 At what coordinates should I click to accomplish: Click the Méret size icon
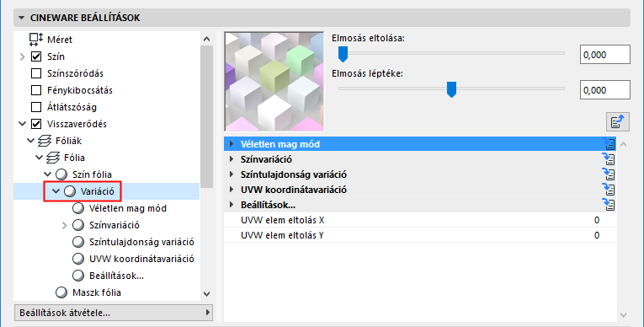click(x=36, y=40)
